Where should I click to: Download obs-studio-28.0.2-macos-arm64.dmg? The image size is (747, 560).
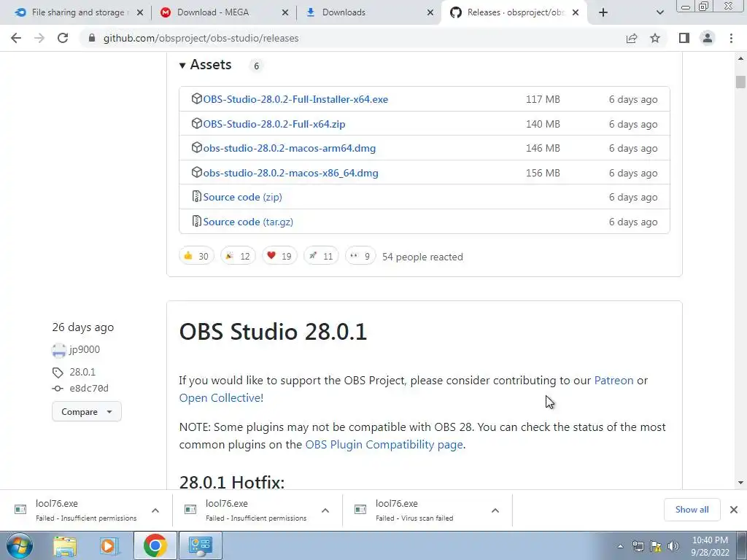[289, 148]
